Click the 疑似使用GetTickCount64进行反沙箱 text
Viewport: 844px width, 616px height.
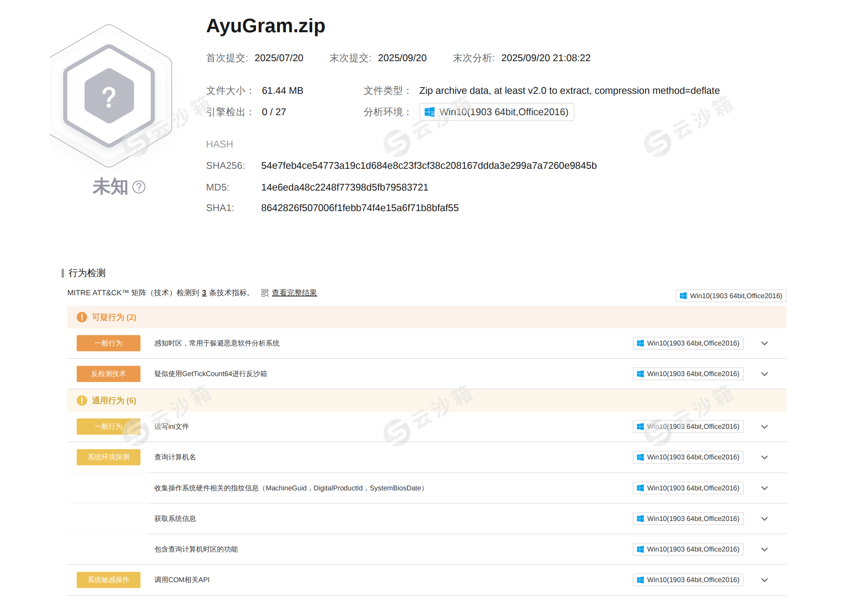click(x=210, y=374)
